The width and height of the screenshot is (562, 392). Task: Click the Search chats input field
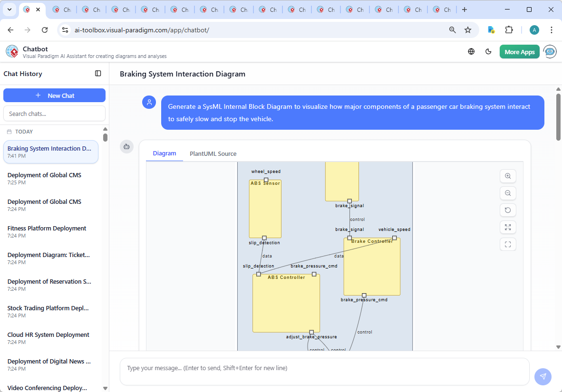[54, 113]
